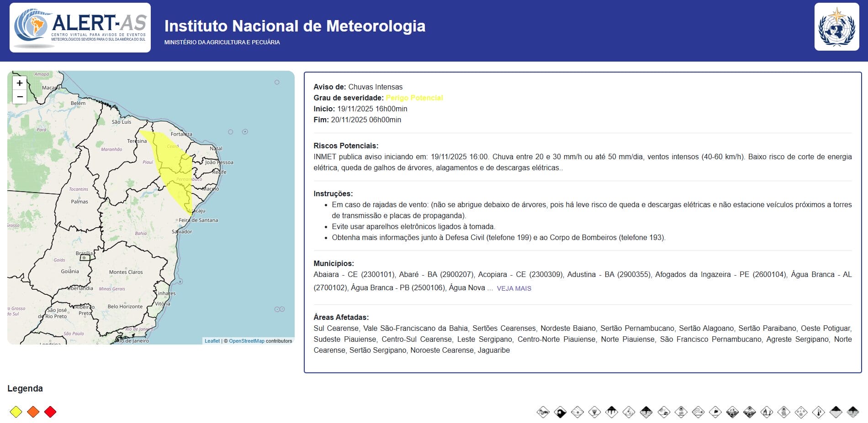Open VEJA MAIS to see all municipalities
This screenshot has height=423, width=868.
[514, 288]
